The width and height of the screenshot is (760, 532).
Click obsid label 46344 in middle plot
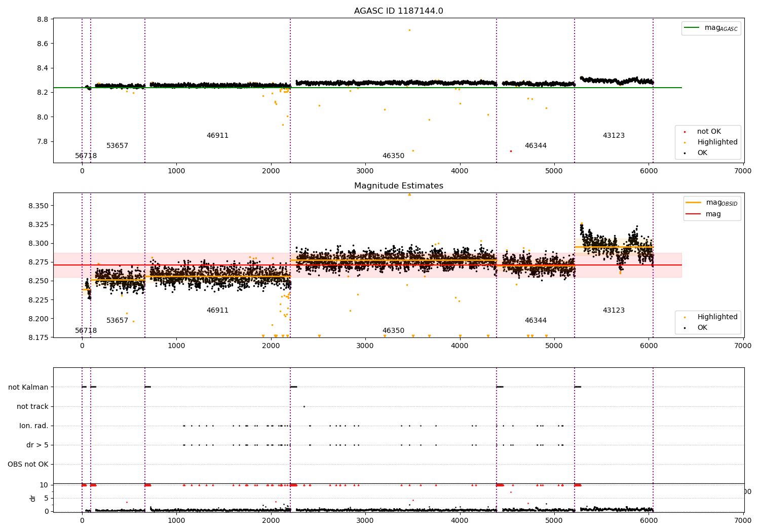536,321
